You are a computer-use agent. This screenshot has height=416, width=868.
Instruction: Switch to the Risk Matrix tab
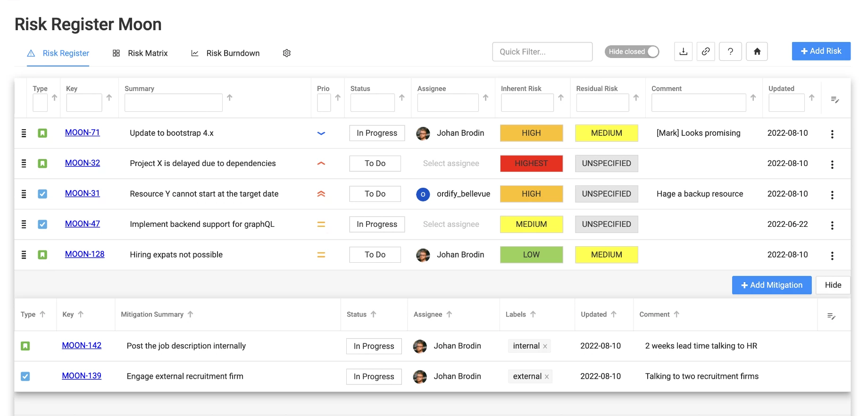click(x=140, y=53)
